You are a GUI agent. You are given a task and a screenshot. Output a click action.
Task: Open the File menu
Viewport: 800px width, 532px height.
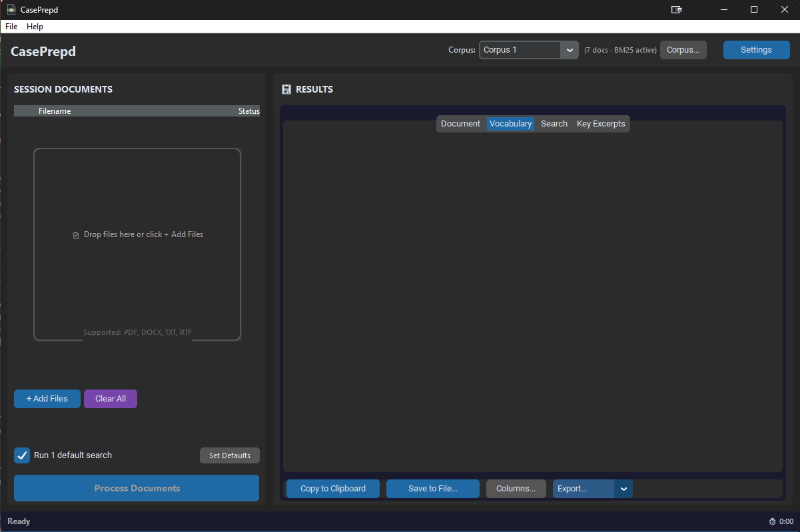(x=11, y=27)
